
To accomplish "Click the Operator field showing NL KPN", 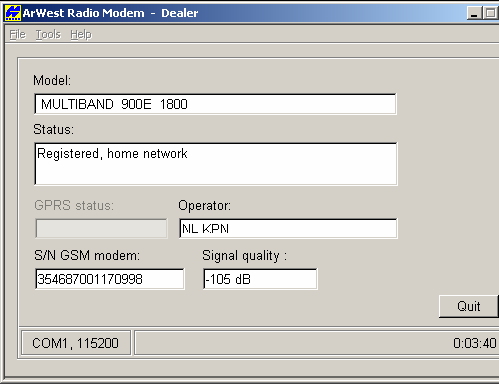I will pos(288,229).
